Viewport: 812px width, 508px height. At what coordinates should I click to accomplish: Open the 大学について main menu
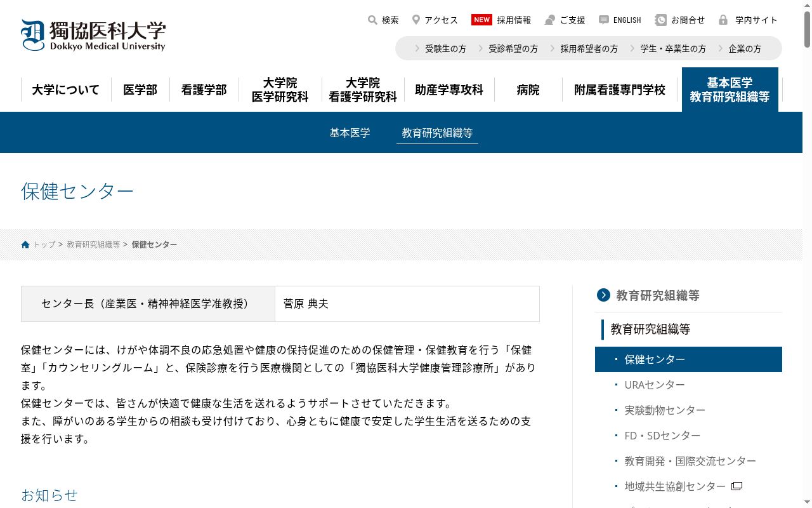coord(66,90)
